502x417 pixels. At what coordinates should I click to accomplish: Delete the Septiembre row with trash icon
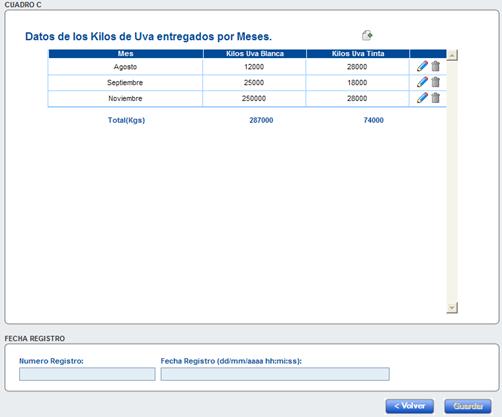click(x=436, y=82)
